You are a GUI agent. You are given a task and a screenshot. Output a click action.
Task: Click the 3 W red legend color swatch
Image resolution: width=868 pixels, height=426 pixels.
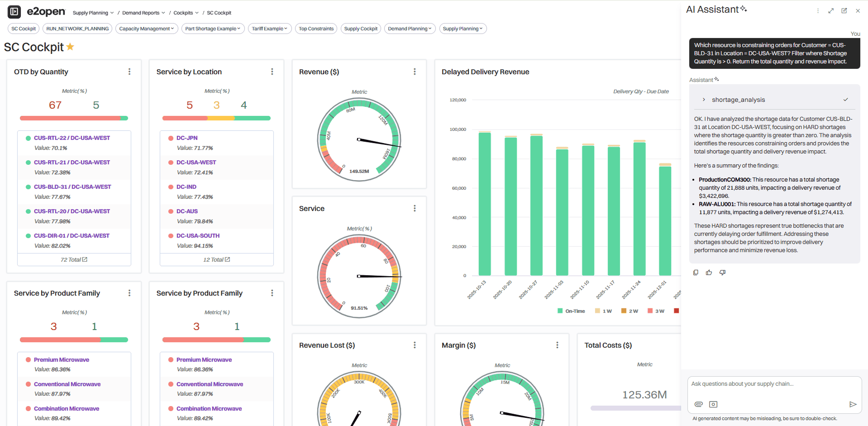click(x=650, y=311)
